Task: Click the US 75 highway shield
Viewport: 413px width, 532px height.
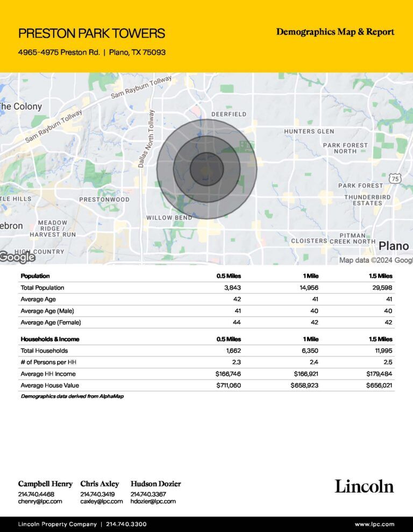Action: (x=395, y=178)
